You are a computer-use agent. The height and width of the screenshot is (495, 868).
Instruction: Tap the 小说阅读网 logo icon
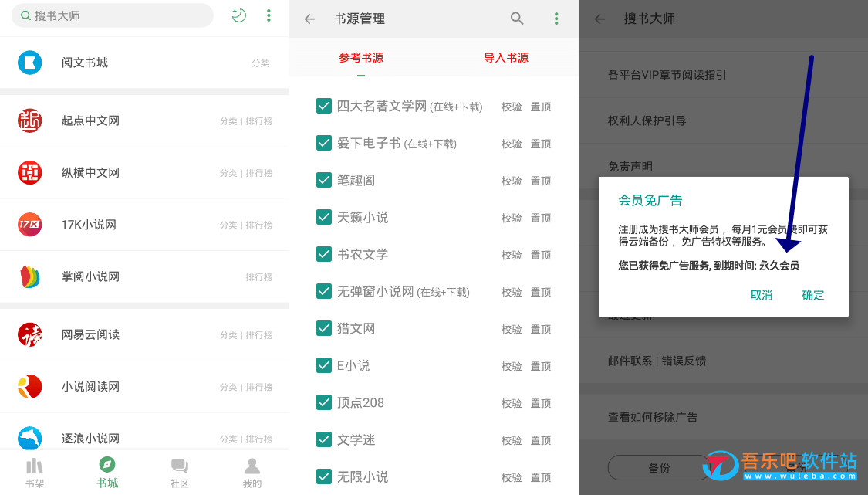[x=30, y=386]
